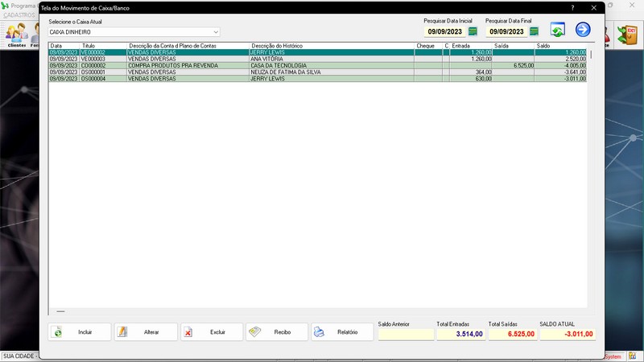
Task: Click the green refresh window icon
Action: tap(557, 30)
